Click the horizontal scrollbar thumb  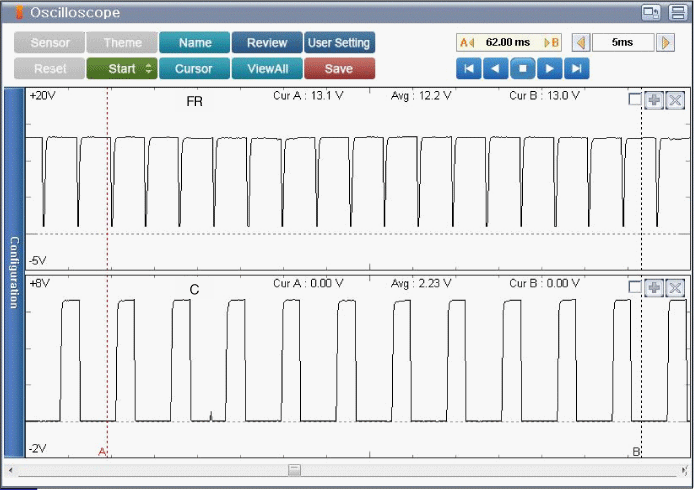[x=294, y=470]
